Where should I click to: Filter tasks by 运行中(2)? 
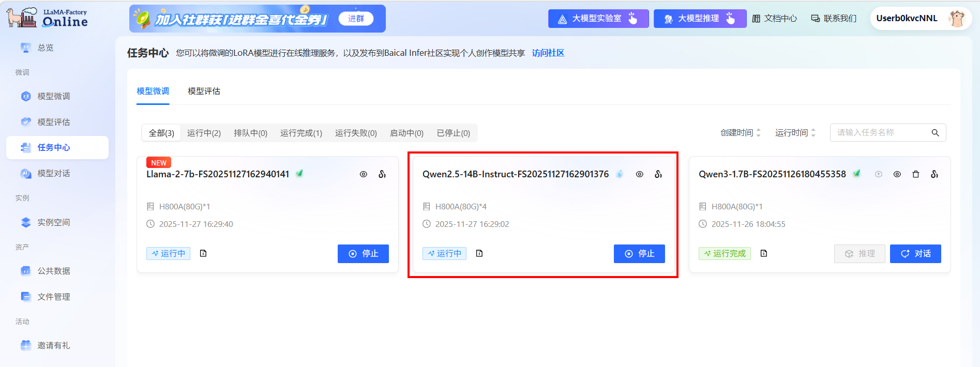click(204, 133)
